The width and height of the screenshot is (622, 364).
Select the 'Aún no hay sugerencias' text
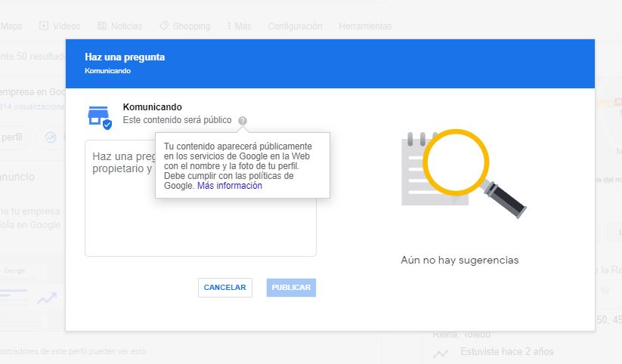pyautogui.click(x=460, y=260)
